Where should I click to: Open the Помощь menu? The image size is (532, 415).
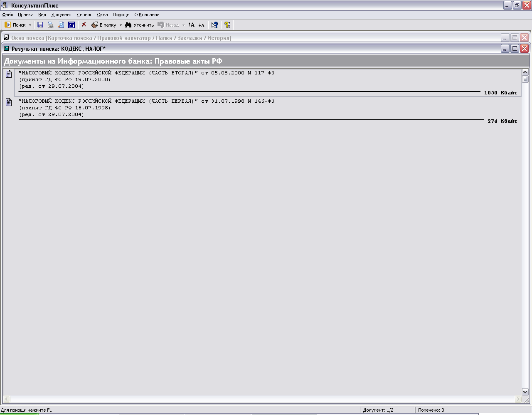[121, 15]
